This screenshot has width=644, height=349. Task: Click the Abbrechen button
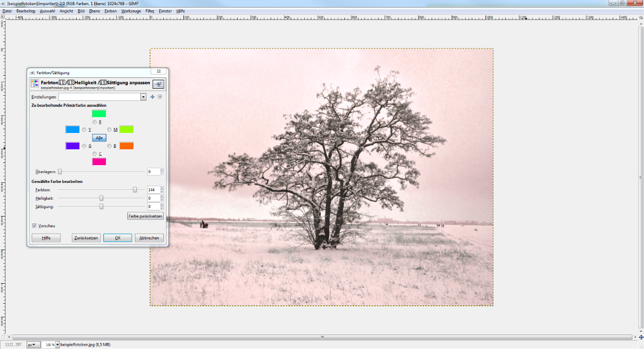(149, 238)
